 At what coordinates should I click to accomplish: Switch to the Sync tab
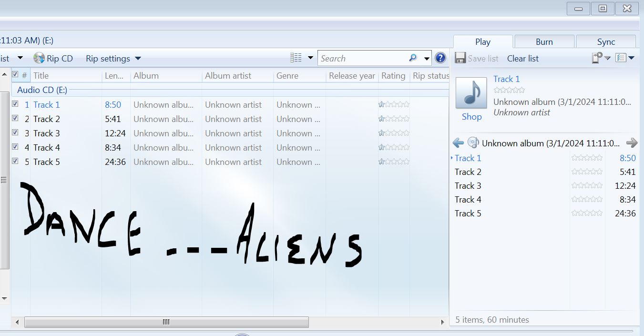pos(606,42)
